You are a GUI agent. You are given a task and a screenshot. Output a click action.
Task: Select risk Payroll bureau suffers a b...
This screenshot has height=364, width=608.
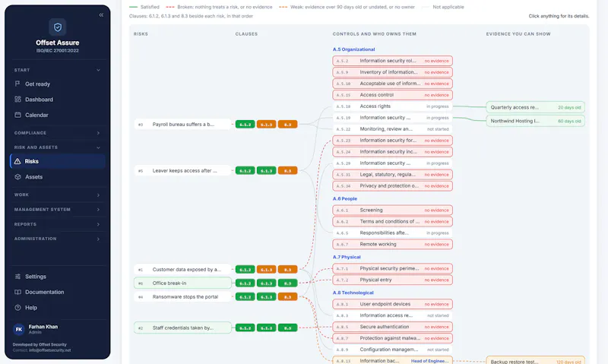pos(182,125)
